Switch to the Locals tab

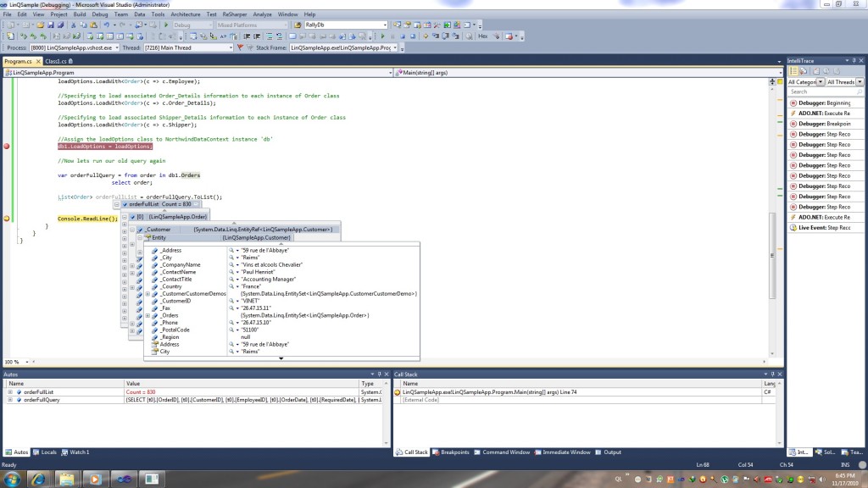tap(48, 452)
